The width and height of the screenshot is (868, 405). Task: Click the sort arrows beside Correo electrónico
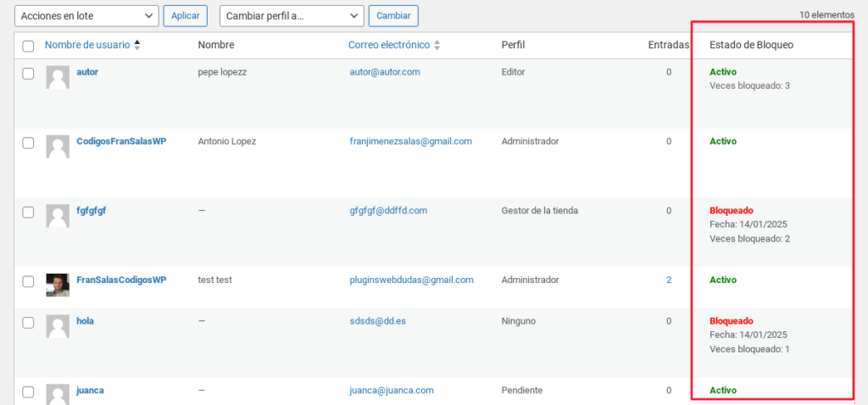(437, 46)
